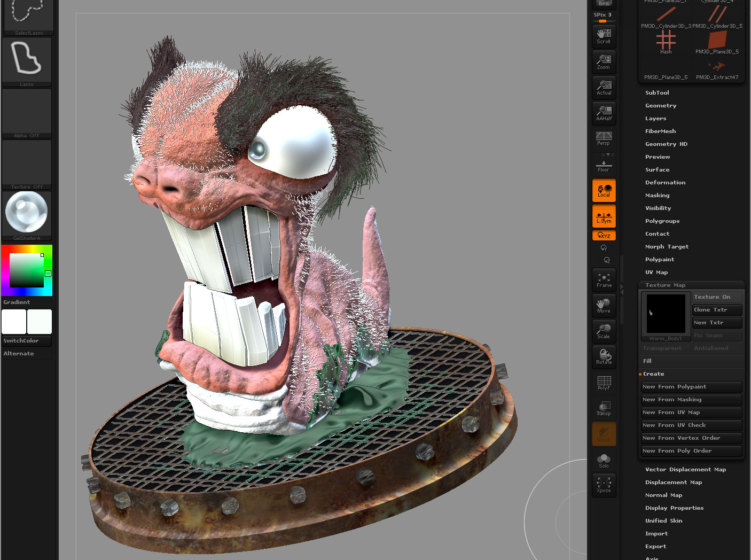Switch view to Actual size
751x560 pixels.
[604, 87]
